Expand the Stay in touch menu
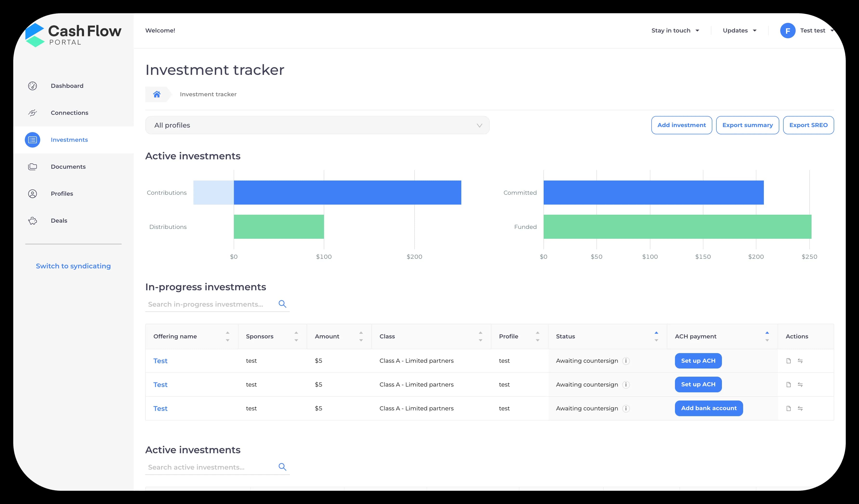The image size is (859, 504). click(x=675, y=31)
